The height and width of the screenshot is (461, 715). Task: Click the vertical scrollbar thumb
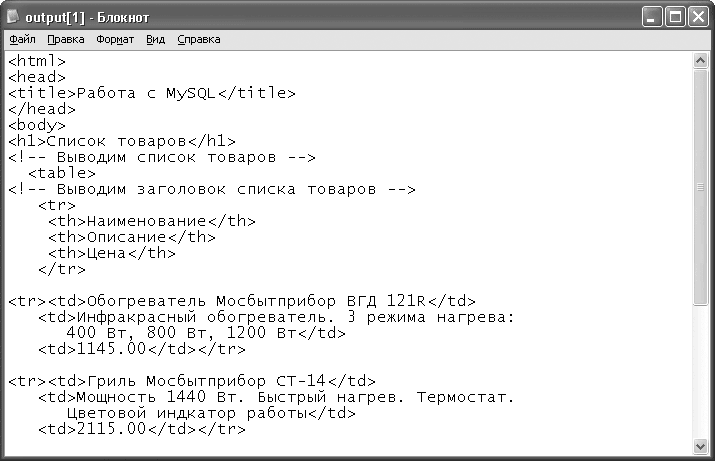click(700, 187)
